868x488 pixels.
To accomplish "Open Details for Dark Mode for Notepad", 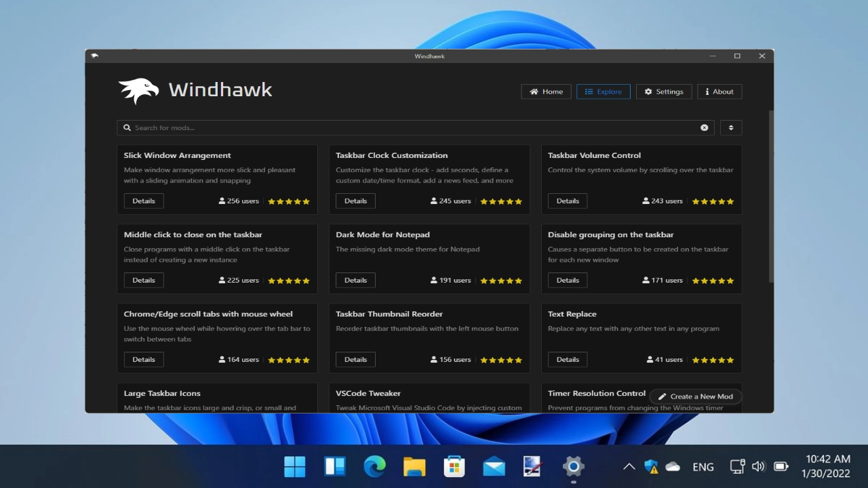I will coord(355,280).
